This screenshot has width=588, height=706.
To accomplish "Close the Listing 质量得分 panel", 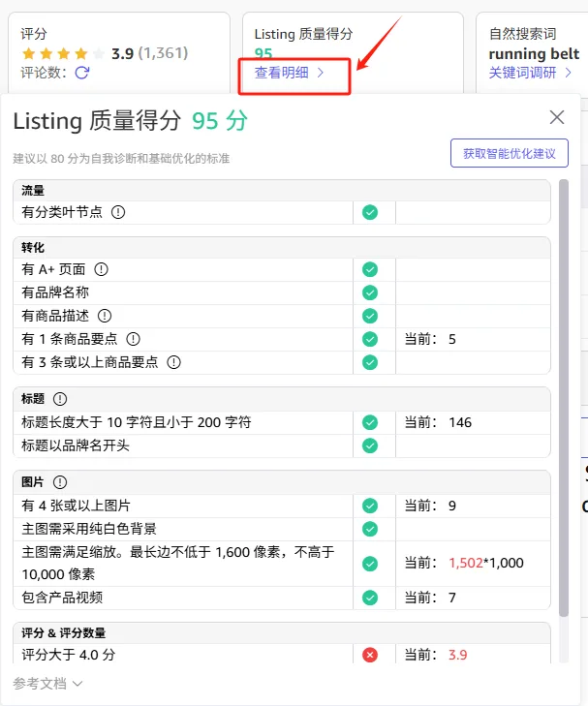I will click(x=557, y=117).
